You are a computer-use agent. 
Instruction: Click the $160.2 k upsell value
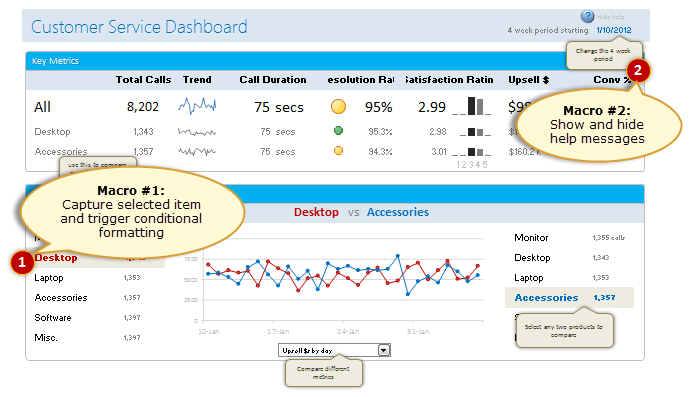(525, 152)
